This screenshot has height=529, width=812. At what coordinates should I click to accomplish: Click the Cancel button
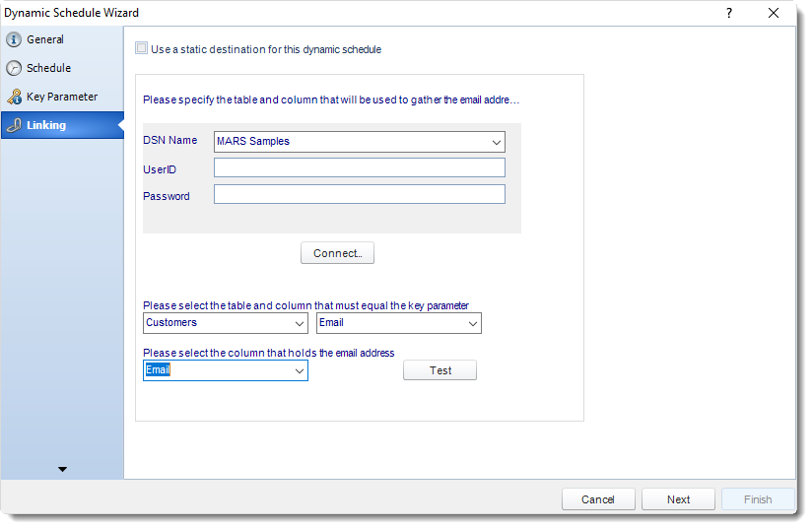pos(598,499)
